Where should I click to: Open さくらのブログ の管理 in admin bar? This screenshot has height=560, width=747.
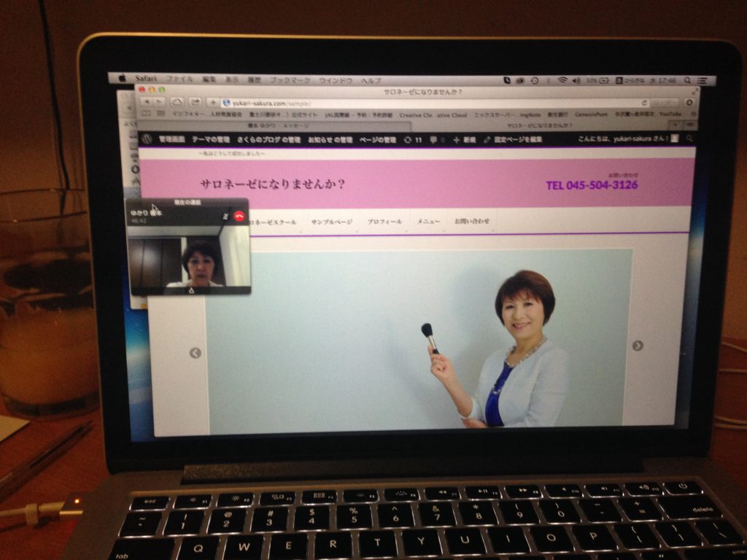[268, 139]
